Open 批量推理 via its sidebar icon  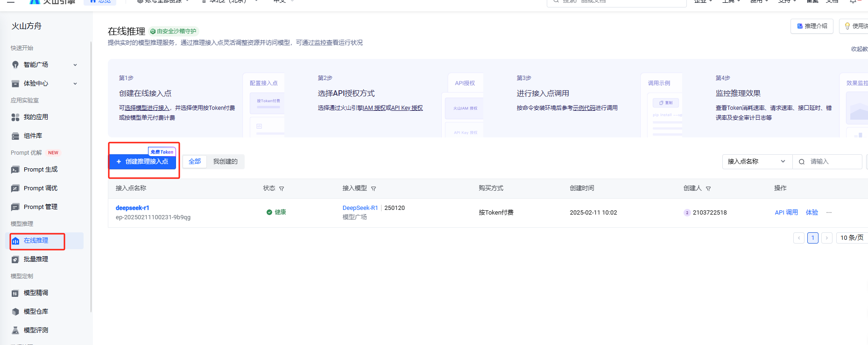click(15, 259)
